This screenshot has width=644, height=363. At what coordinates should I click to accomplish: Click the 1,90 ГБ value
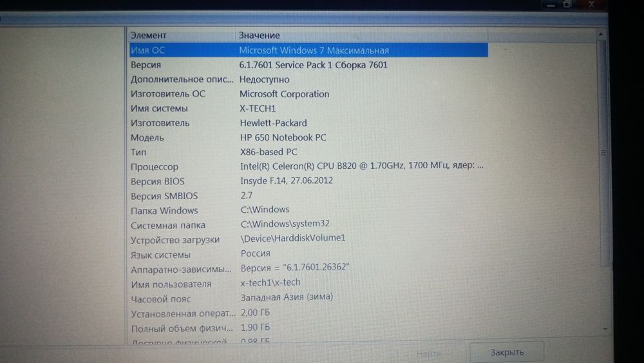tap(255, 328)
